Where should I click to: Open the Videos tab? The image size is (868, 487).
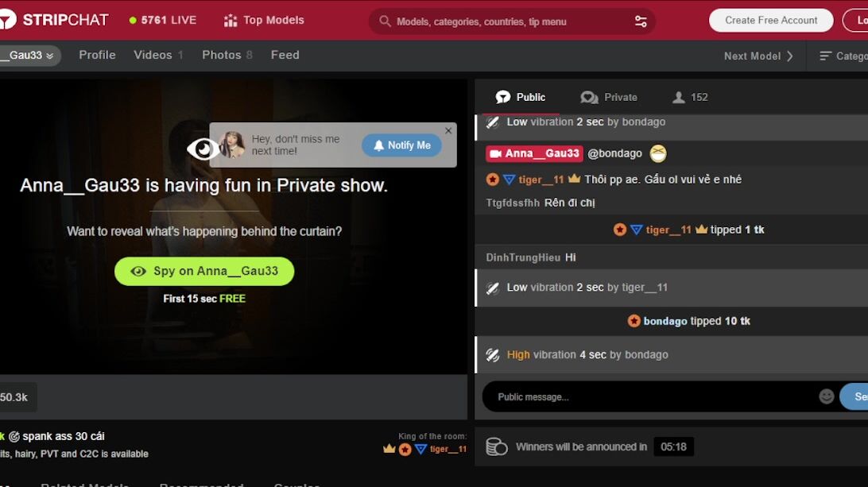point(157,55)
